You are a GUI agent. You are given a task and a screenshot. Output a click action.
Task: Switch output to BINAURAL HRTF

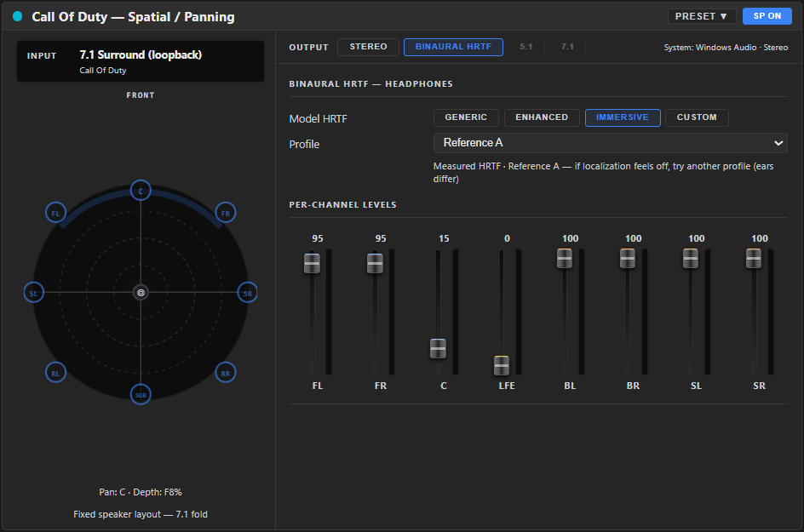click(x=453, y=47)
